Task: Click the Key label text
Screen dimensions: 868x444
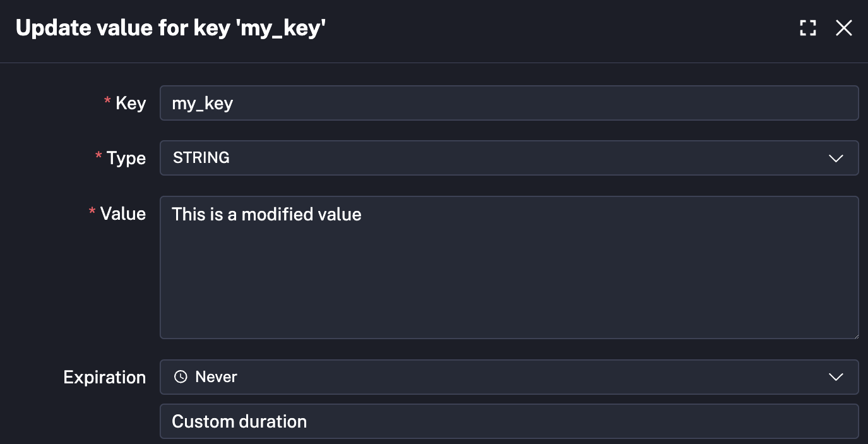Action: tap(129, 102)
